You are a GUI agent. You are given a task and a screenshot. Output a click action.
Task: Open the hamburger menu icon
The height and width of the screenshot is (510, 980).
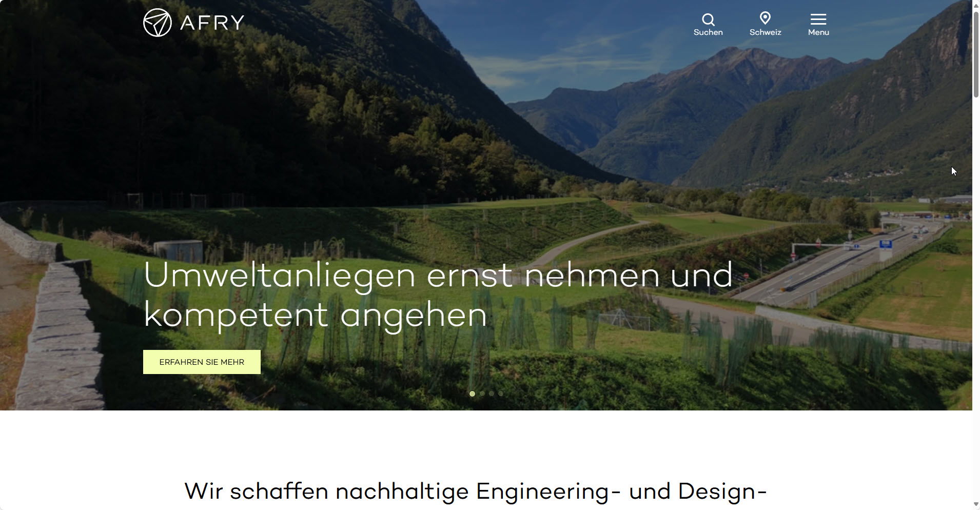tap(818, 19)
